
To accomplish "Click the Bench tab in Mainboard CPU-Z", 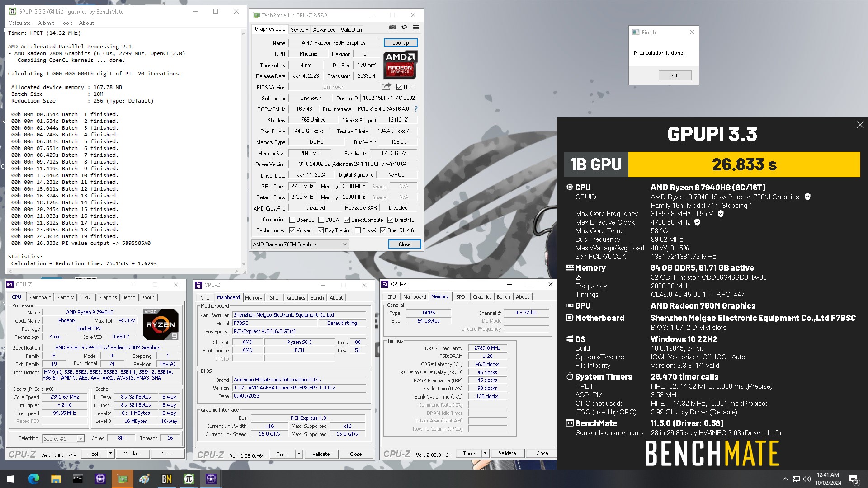I will point(317,298).
